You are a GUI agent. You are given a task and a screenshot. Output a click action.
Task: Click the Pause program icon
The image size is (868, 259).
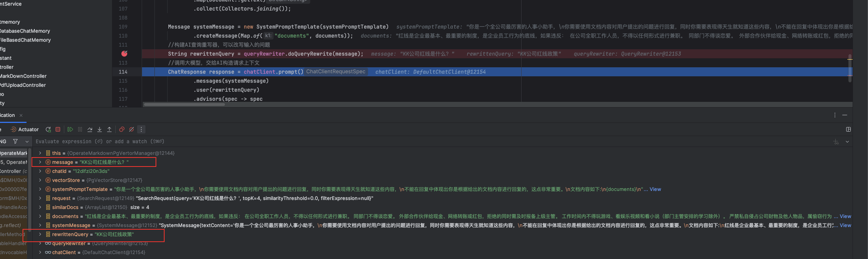point(80,129)
